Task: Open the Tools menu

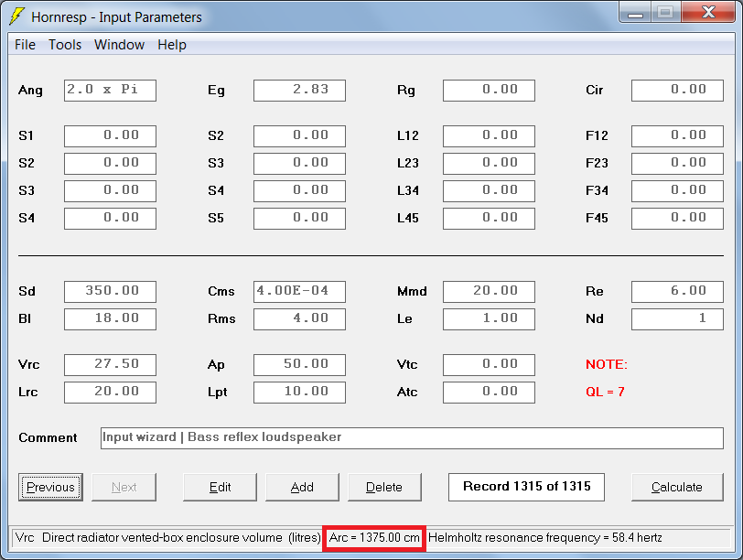Action: 65,45
